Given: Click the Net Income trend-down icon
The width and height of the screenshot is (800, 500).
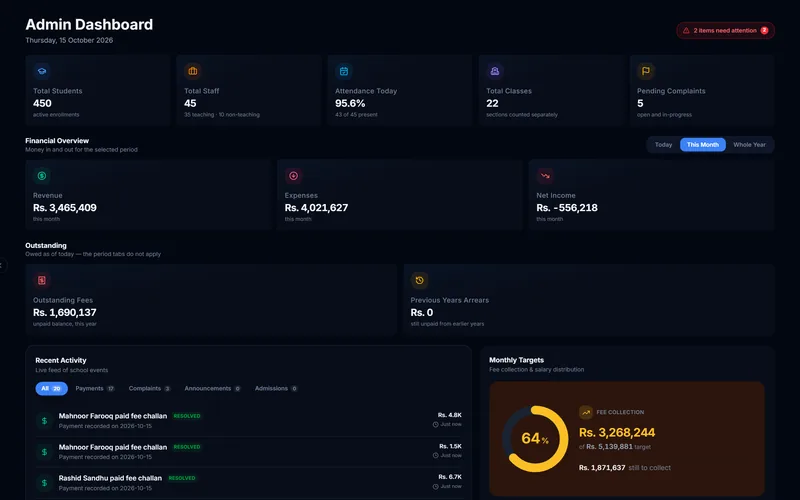Looking at the screenshot, I should click(x=545, y=176).
